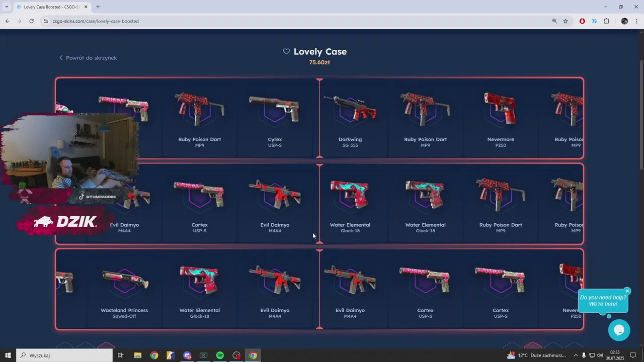
Task: Show hidden system tray icons
Action: point(576,355)
